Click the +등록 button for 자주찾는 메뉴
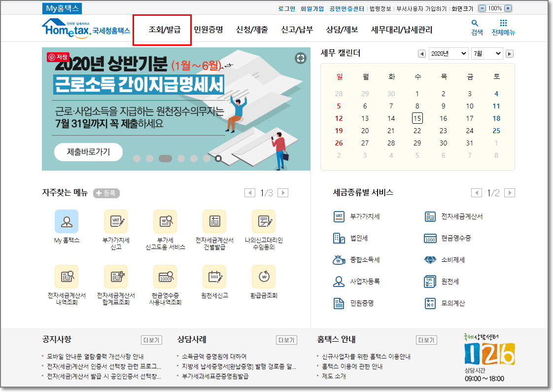This screenshot has height=392, width=553. (x=106, y=193)
